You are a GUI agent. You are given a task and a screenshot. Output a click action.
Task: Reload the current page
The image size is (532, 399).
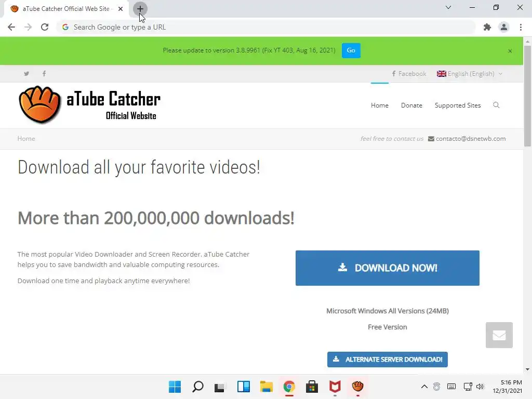(x=45, y=27)
